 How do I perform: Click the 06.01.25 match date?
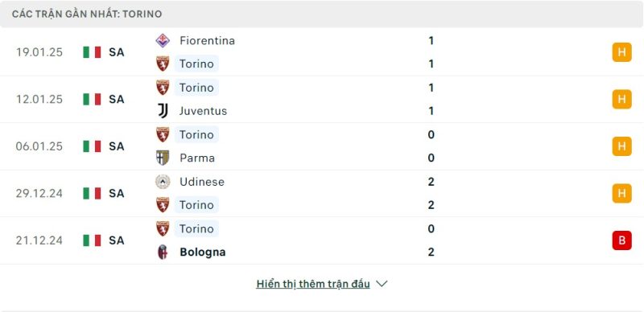tap(39, 146)
